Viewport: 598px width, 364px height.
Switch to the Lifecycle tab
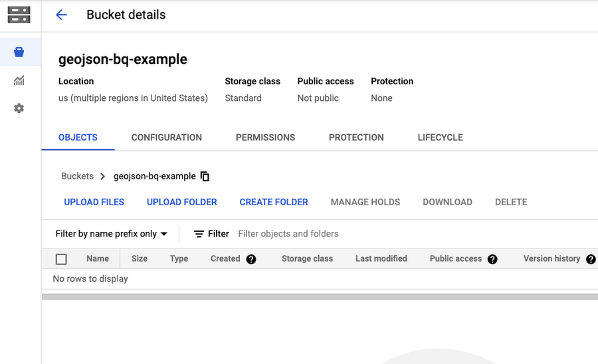point(440,137)
